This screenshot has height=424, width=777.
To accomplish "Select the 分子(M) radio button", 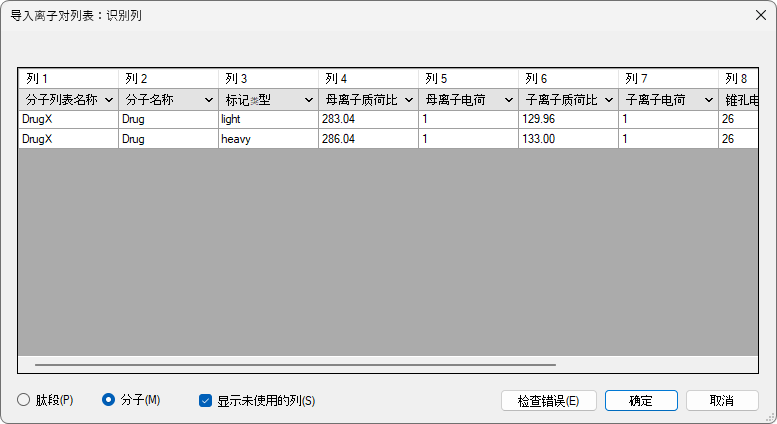I will [109, 400].
